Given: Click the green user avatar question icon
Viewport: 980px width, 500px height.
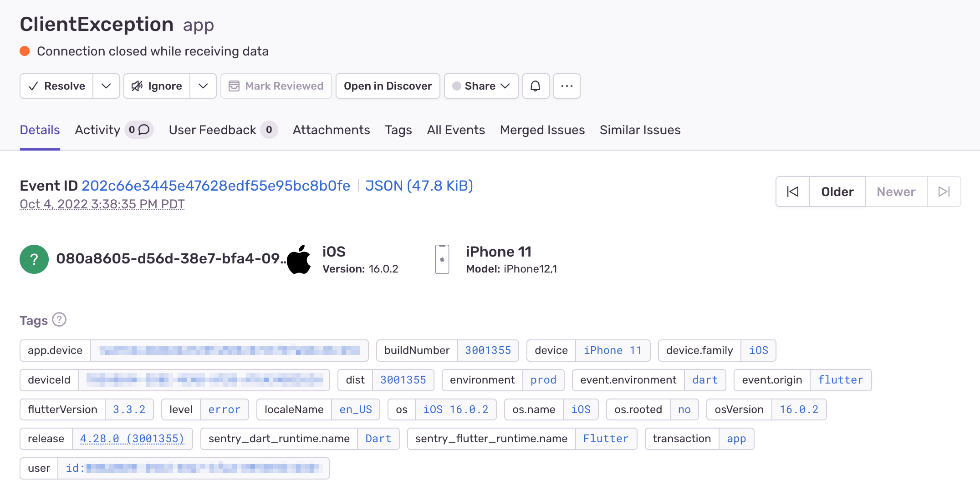Looking at the screenshot, I should point(34,259).
